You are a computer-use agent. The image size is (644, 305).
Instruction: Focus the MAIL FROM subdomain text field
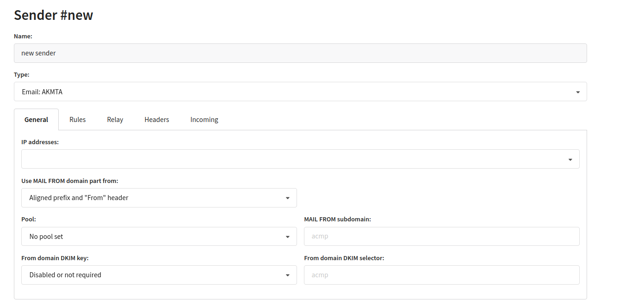tap(441, 236)
